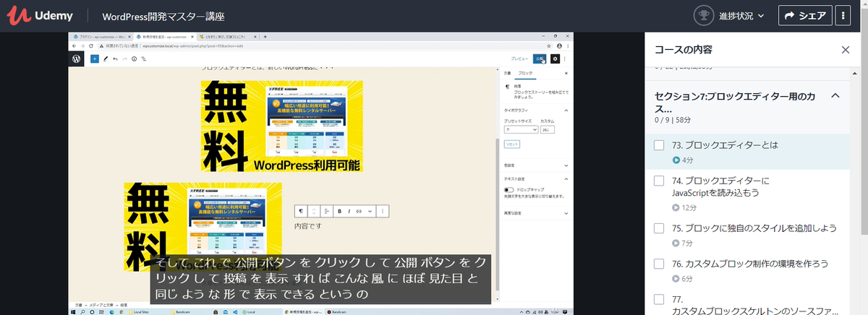Switch to the ブロック tab
The image size is (868, 315).
point(526,74)
